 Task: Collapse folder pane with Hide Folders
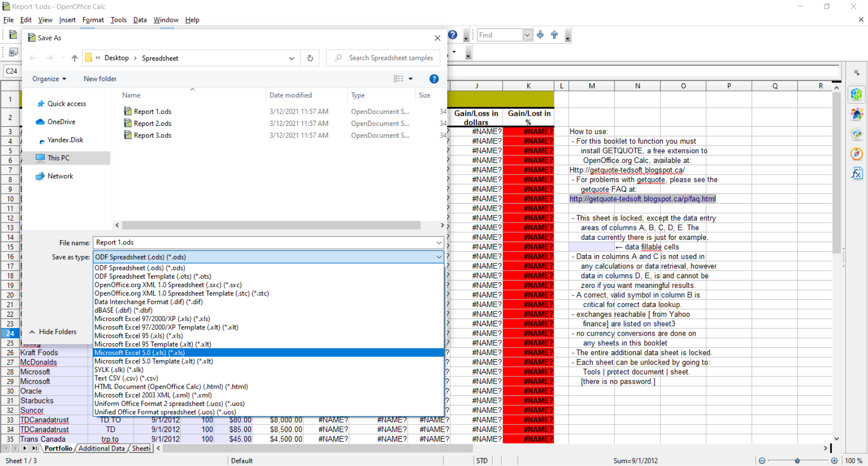[53, 332]
